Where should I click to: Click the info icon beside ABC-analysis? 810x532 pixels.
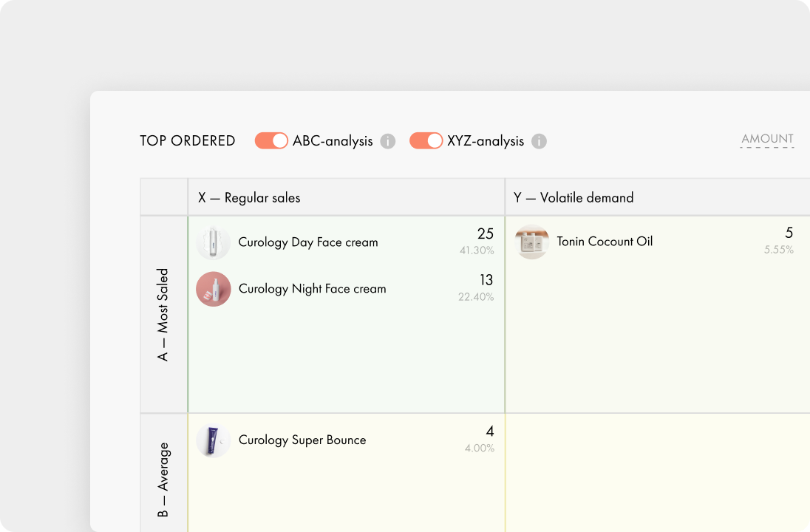[388, 141]
